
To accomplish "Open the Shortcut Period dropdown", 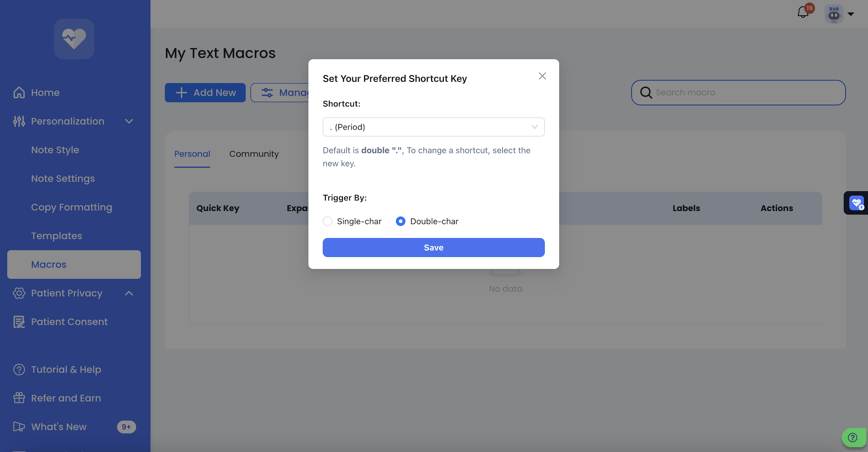I will coord(433,127).
